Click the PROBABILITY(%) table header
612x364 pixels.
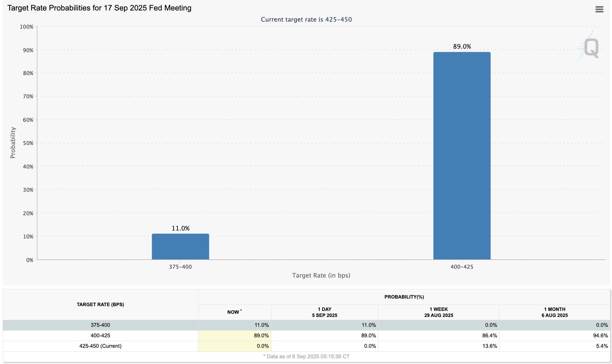404,297
